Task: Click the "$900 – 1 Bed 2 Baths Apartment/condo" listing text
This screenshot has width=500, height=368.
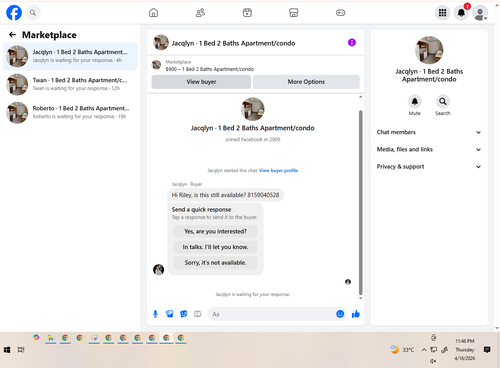Action: (x=210, y=69)
